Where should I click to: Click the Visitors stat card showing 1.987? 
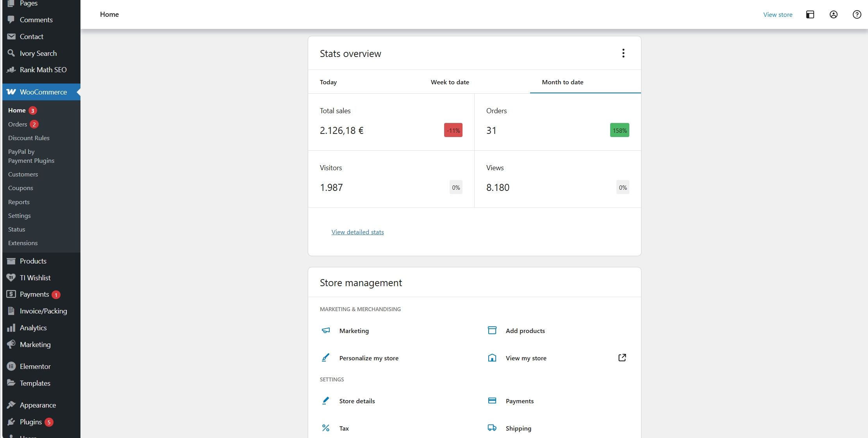[x=391, y=179]
